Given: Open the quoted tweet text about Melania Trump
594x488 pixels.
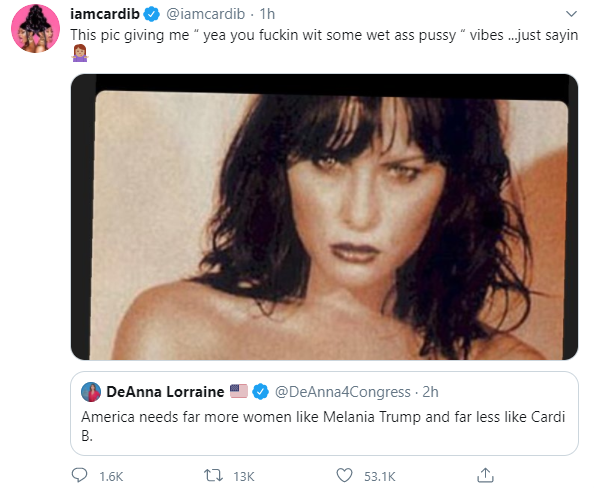Looking at the screenshot, I should [323, 426].
